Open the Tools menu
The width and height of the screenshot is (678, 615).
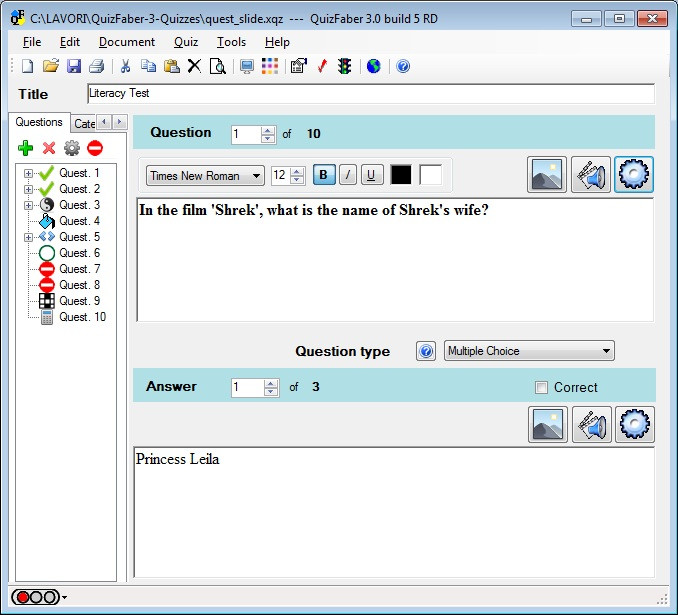coord(231,42)
